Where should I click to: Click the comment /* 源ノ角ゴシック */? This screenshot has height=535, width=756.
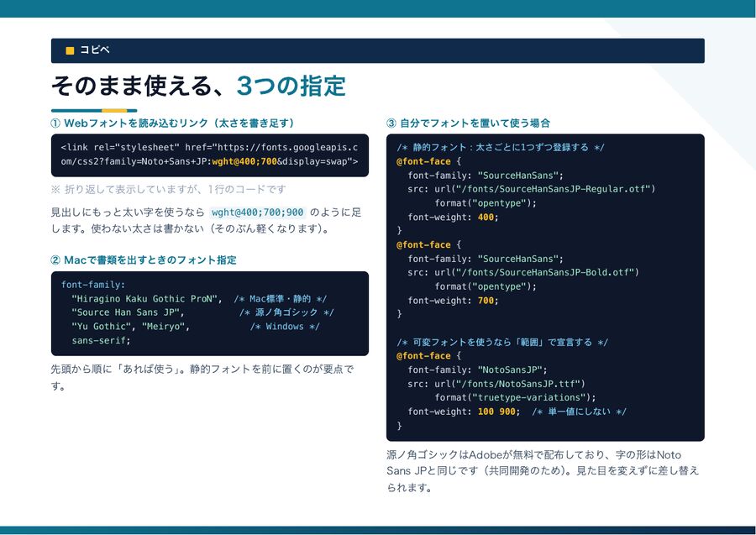286,312
